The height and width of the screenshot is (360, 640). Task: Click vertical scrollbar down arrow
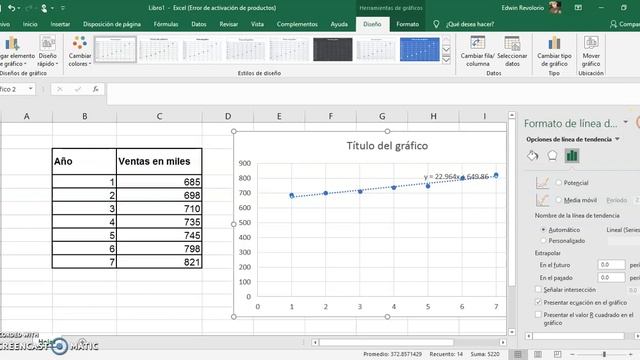(511, 332)
